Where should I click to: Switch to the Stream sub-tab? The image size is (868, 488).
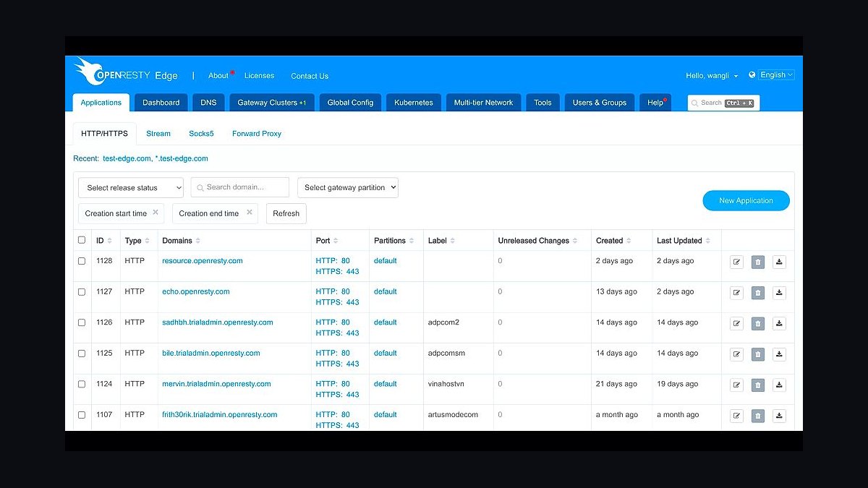tap(158, 134)
